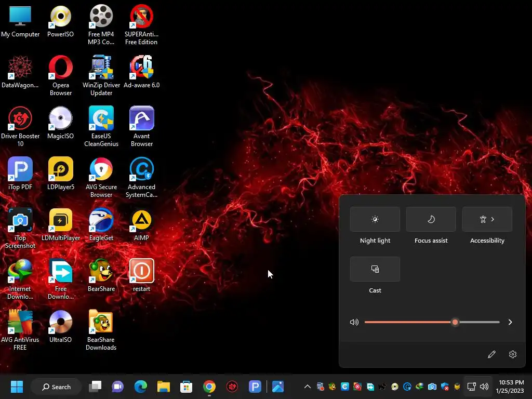
Task: Open File Explorer from the taskbar
Action: tap(164, 387)
